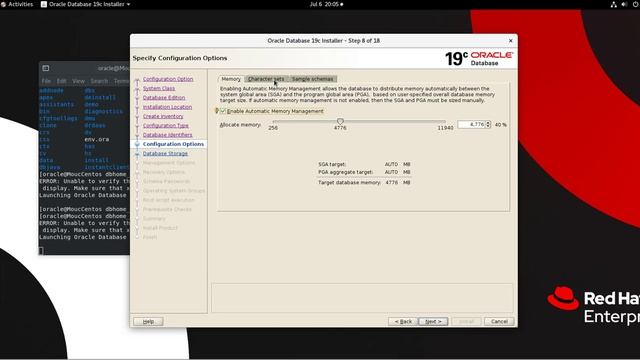Click the 4776 tick label under slider
The image size is (640, 360).
point(340,128)
